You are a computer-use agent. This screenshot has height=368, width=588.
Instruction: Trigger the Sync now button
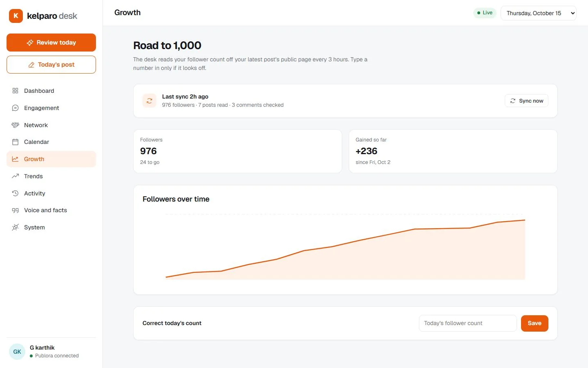click(x=526, y=101)
